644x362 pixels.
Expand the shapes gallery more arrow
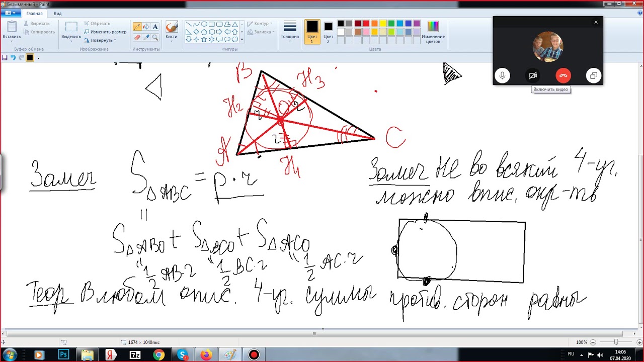242,39
